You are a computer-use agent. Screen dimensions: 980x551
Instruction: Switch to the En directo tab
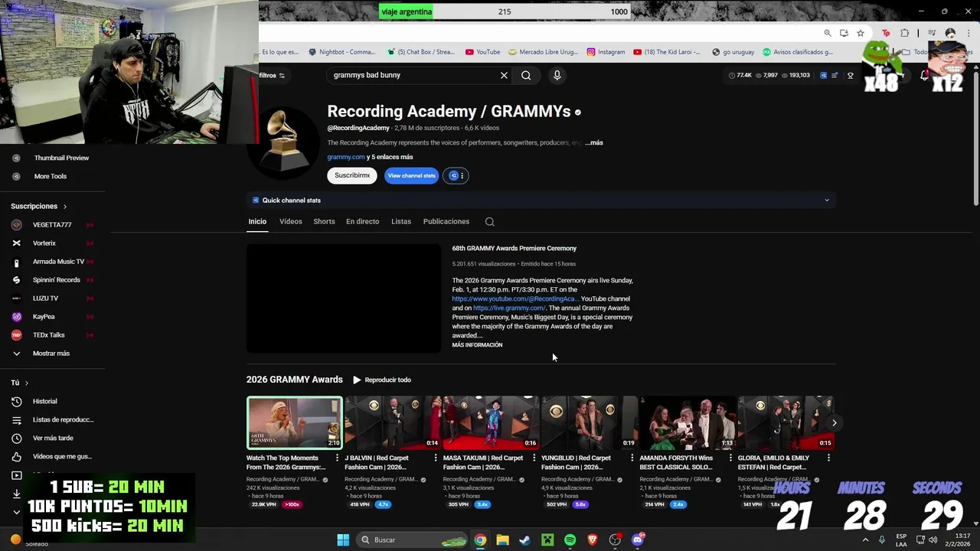362,221
